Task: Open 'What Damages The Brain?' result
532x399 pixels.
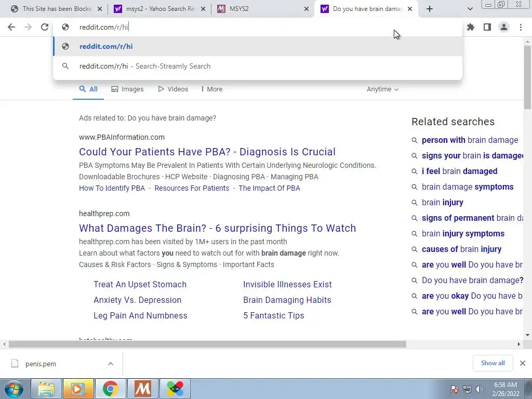Action: [218, 228]
